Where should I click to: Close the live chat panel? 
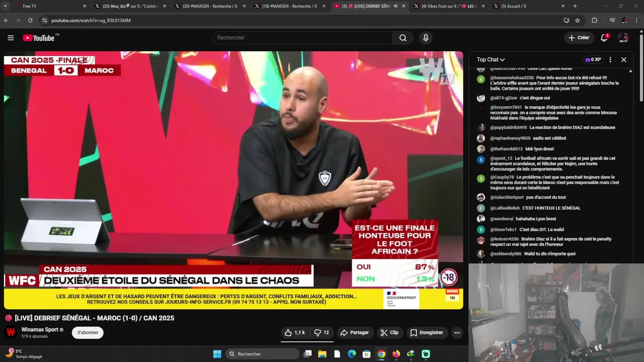point(624,59)
